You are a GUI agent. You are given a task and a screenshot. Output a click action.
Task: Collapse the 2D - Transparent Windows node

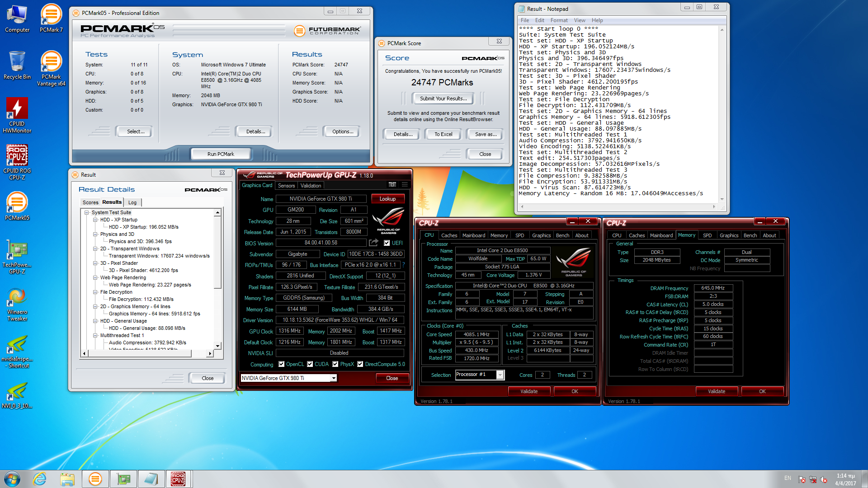pos(95,249)
